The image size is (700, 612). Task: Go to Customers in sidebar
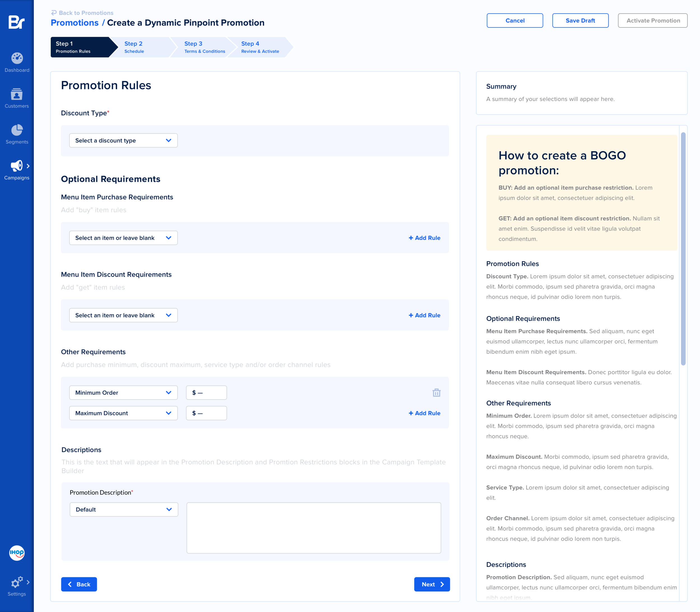click(x=17, y=94)
